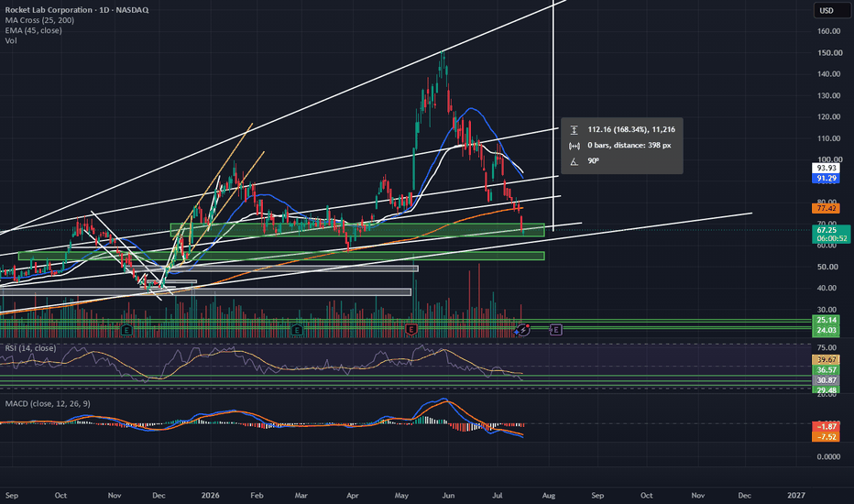Click the red earnings E marker in May
854x504 pixels.
[411, 329]
